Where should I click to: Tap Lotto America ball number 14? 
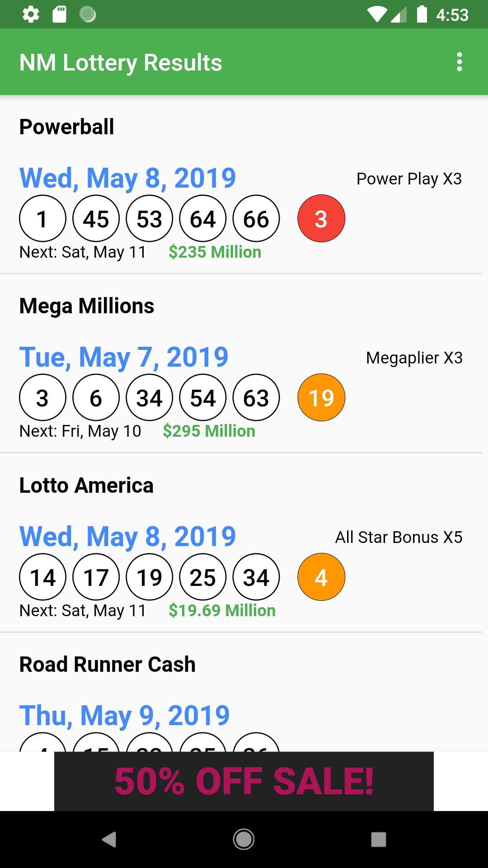coord(42,577)
